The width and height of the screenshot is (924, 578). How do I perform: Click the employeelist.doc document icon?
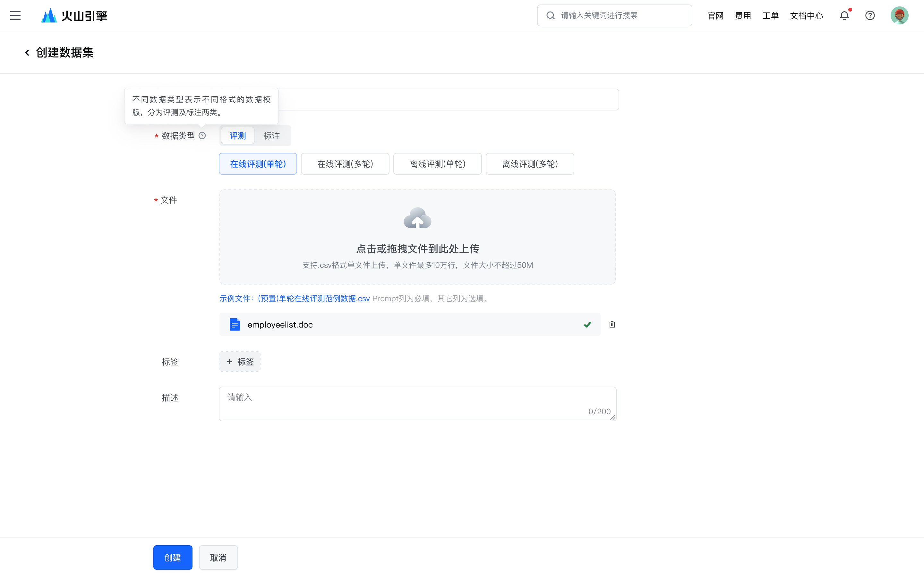235,325
